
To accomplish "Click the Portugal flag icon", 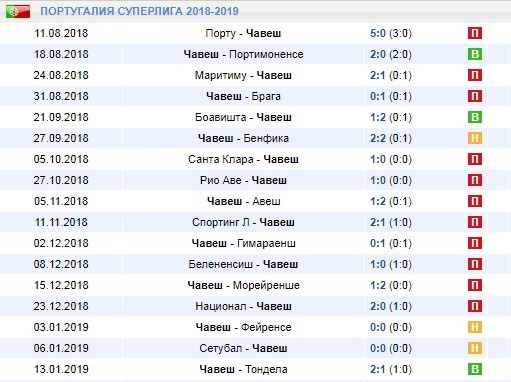I will coord(18,11).
